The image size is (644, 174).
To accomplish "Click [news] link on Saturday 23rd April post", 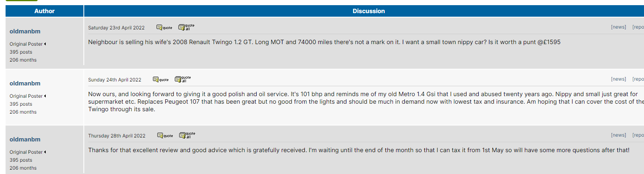I will coord(618,27).
